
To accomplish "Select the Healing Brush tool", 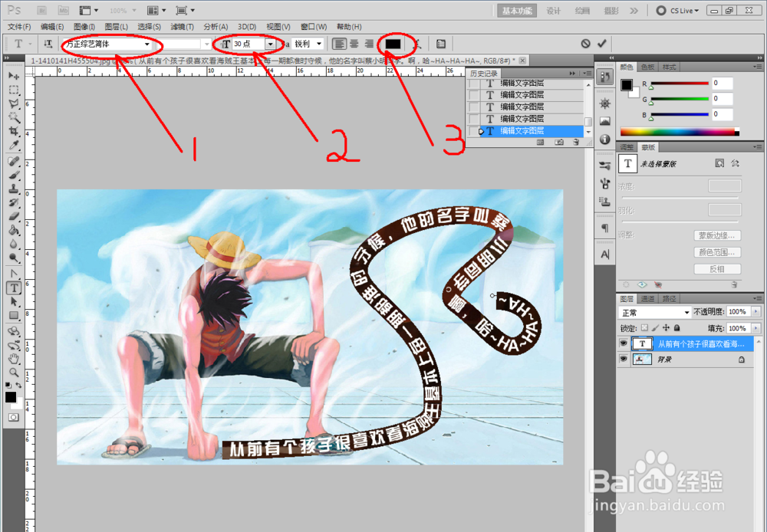I will pyautogui.click(x=14, y=161).
